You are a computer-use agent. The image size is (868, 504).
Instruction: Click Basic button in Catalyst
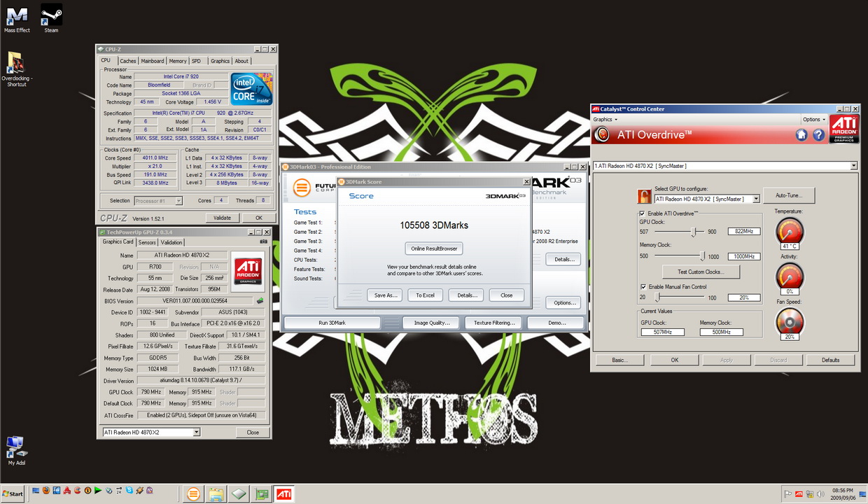pyautogui.click(x=620, y=360)
